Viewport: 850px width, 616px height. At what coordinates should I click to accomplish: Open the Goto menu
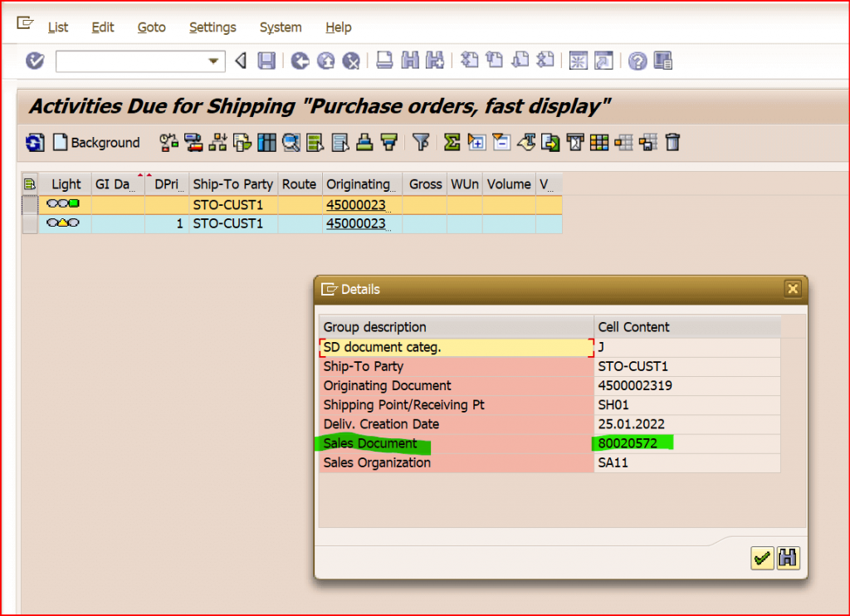pyautogui.click(x=151, y=27)
